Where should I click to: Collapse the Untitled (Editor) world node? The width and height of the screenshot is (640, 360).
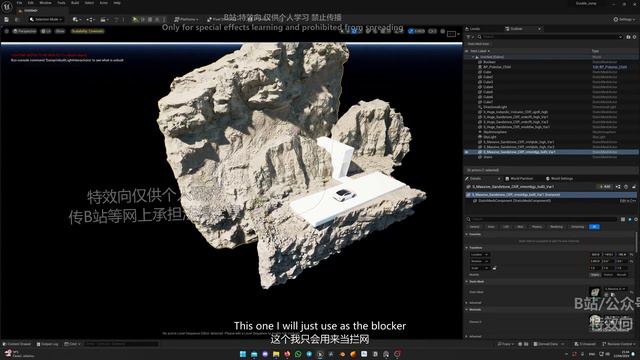(x=473, y=57)
